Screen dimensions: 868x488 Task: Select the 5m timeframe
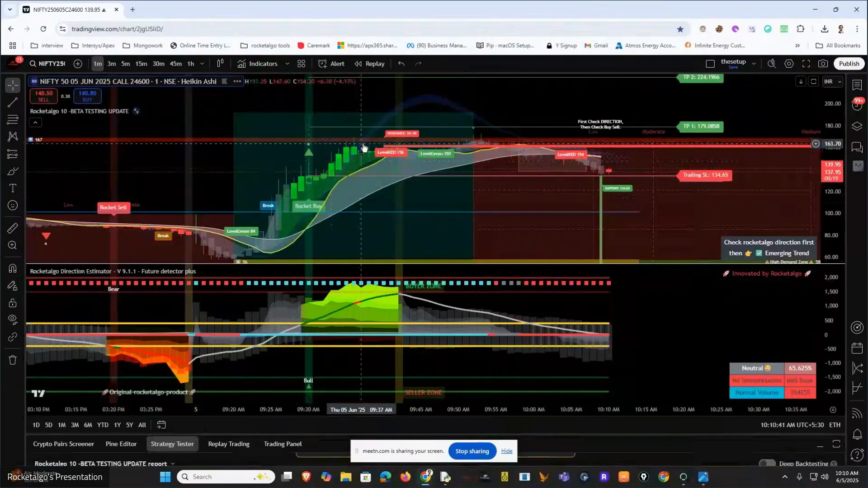click(x=125, y=64)
